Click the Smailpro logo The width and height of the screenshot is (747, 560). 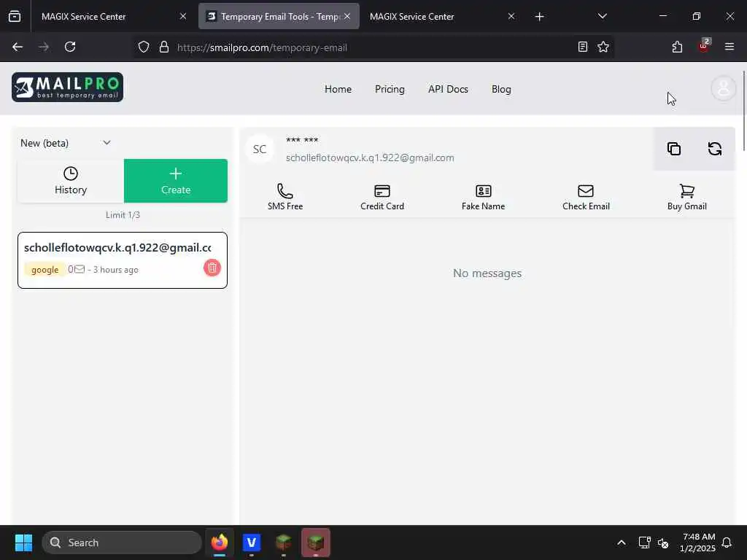(67, 87)
